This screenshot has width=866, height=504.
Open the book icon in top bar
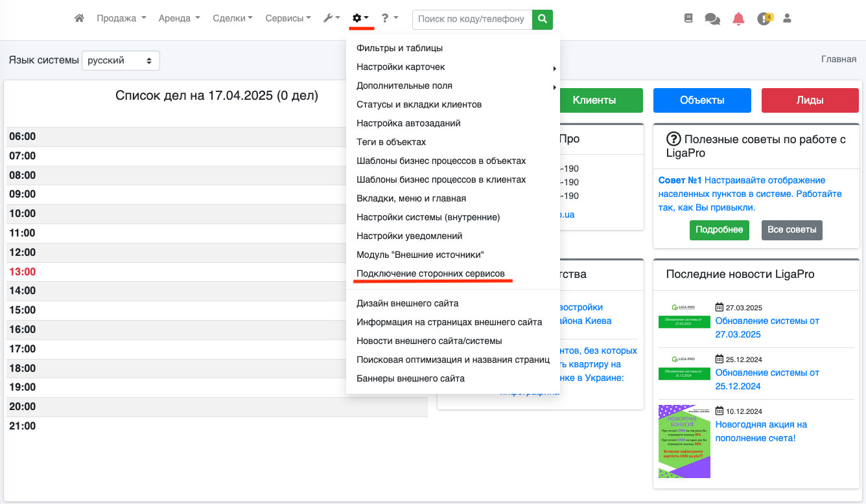point(688,19)
